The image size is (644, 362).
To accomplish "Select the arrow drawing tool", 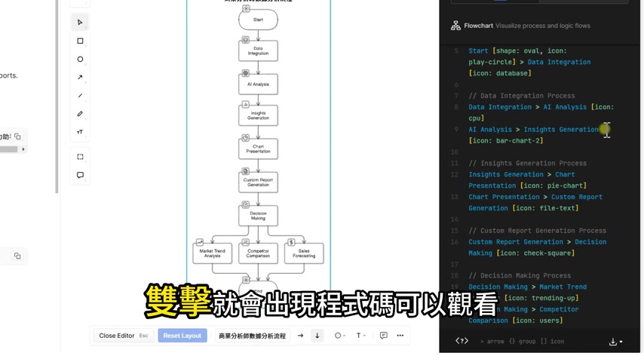I will 80,77.
